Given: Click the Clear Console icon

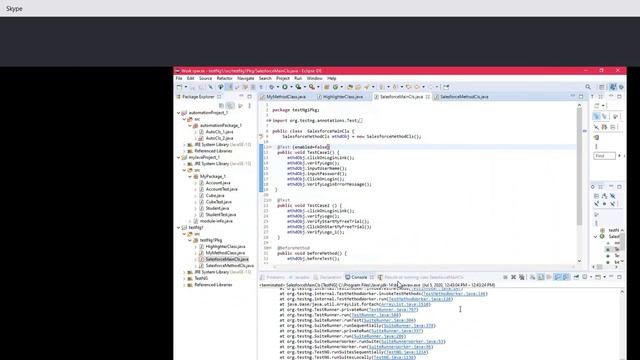Looking at the screenshot, I should pyautogui.click(x=533, y=277).
